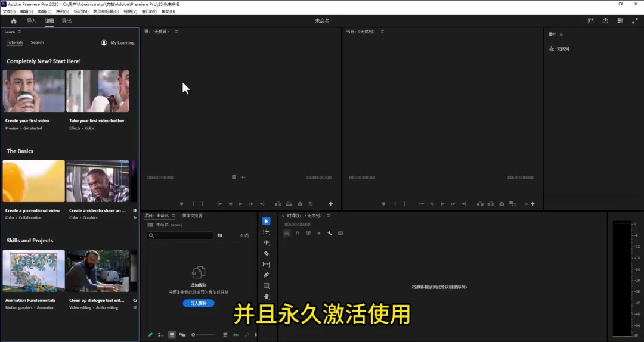Open the Animation Fundamentals thumbnail
This screenshot has height=342, width=644.
click(x=33, y=271)
